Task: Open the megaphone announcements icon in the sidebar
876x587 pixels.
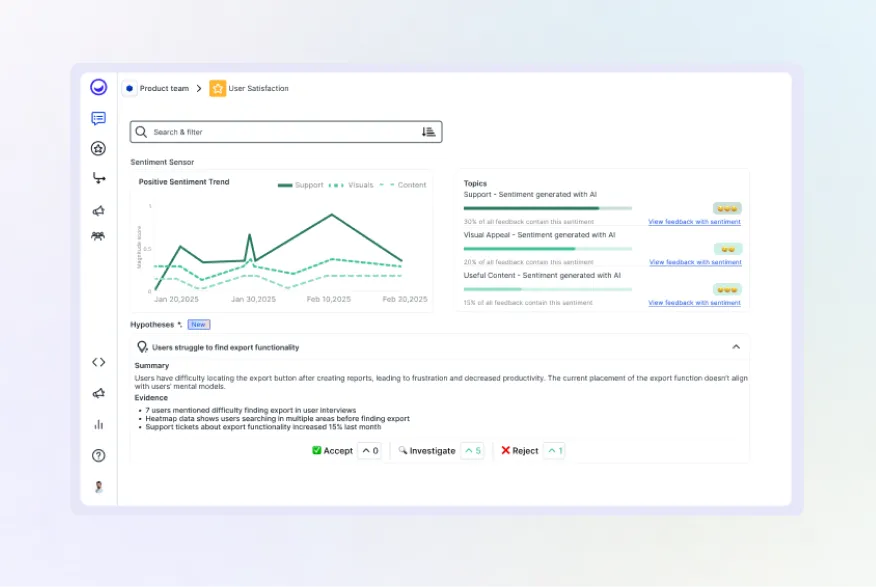Action: pyautogui.click(x=98, y=210)
